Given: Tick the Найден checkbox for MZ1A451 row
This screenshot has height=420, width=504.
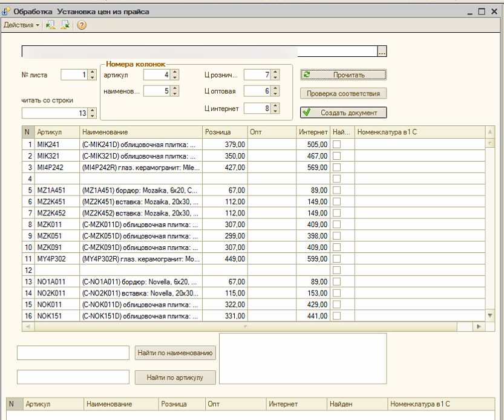Looking at the screenshot, I should (337, 190).
